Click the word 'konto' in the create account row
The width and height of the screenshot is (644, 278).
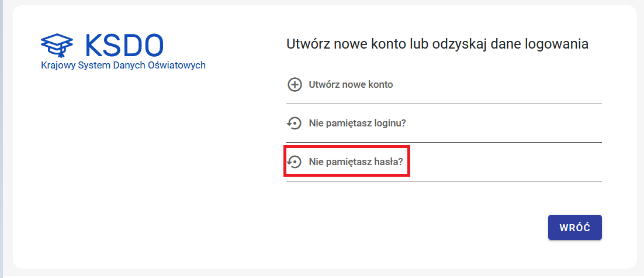[380, 84]
